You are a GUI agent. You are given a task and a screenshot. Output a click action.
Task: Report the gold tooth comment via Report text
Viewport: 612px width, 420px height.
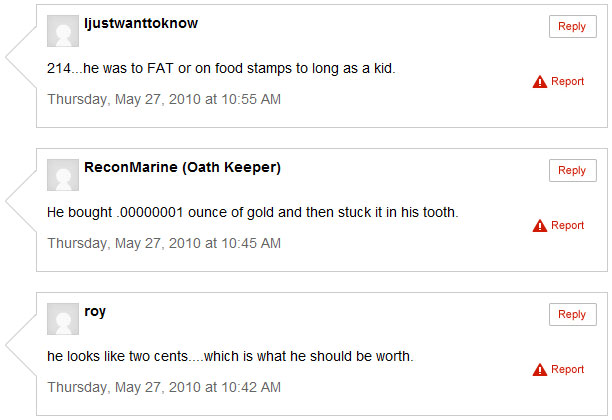[x=567, y=225]
